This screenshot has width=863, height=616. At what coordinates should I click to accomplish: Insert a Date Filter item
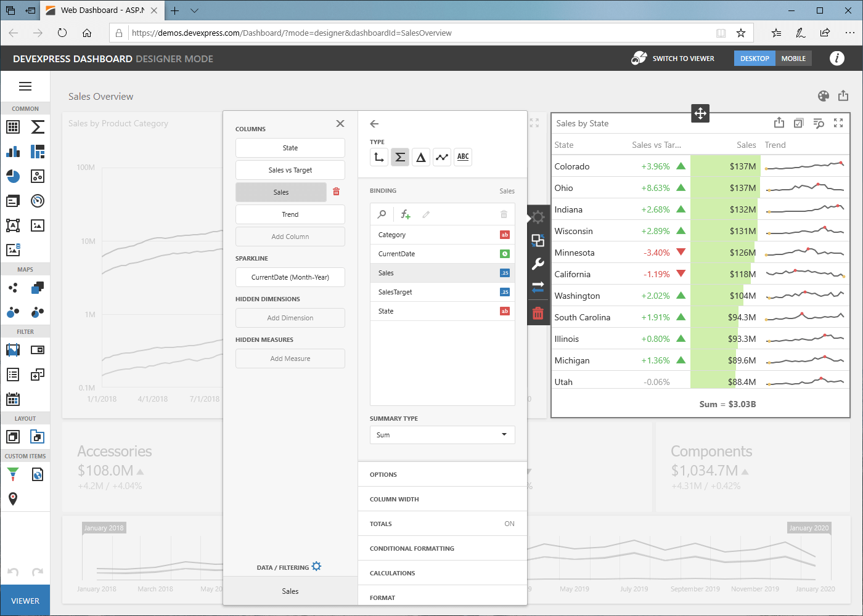click(12, 399)
